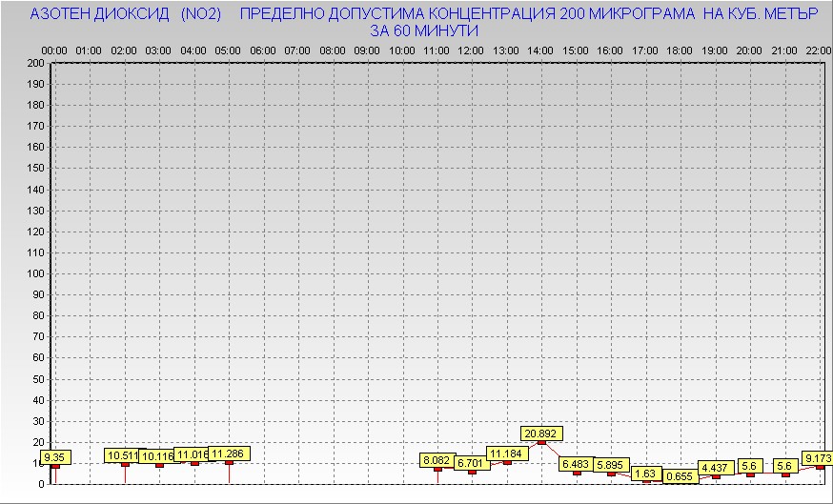Click the 10.511 value label

click(122, 455)
